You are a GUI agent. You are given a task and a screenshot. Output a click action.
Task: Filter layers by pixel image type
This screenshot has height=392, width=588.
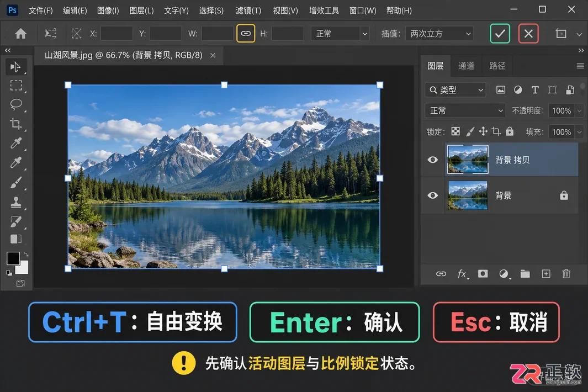coord(501,89)
